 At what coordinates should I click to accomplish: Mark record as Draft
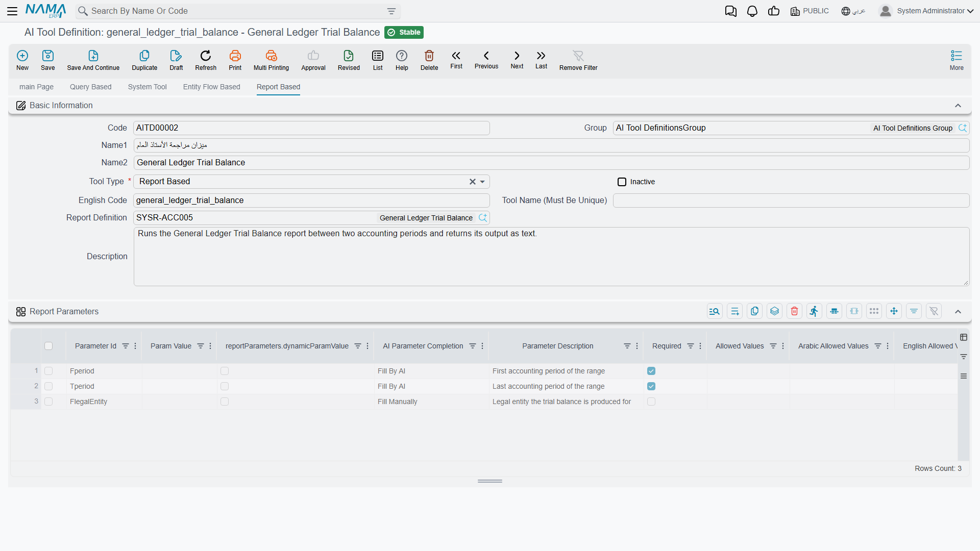[x=176, y=60]
